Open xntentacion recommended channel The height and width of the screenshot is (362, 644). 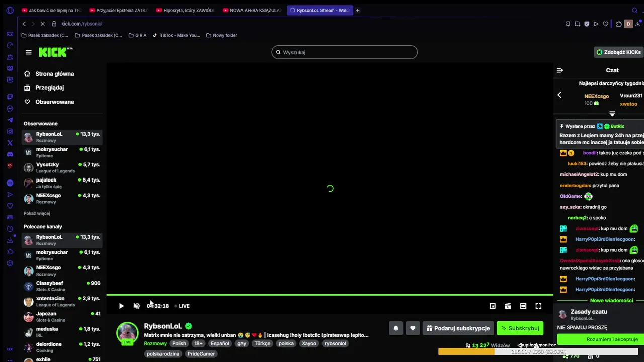click(62, 301)
